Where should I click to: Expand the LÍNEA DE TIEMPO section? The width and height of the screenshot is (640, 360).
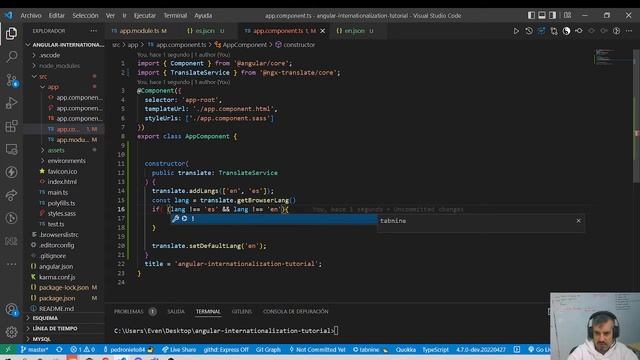click(64, 329)
